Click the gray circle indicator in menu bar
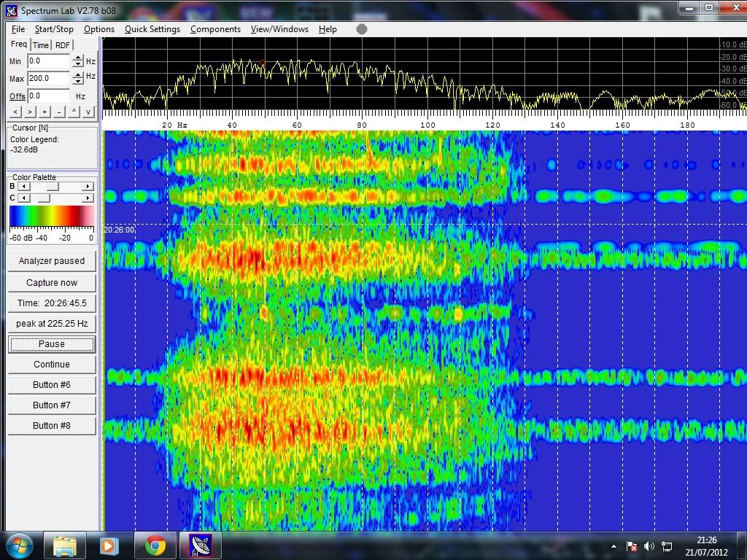 pyautogui.click(x=361, y=29)
